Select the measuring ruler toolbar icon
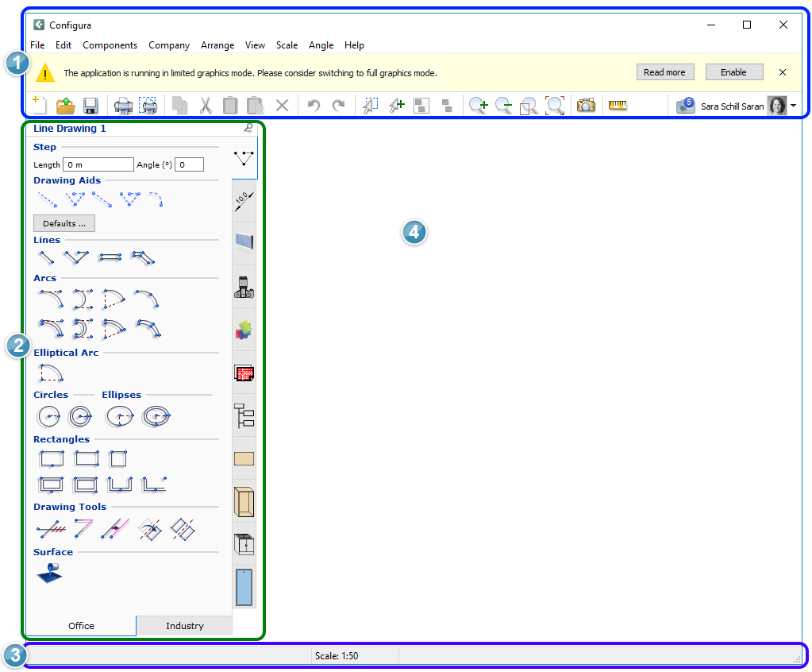 618,106
